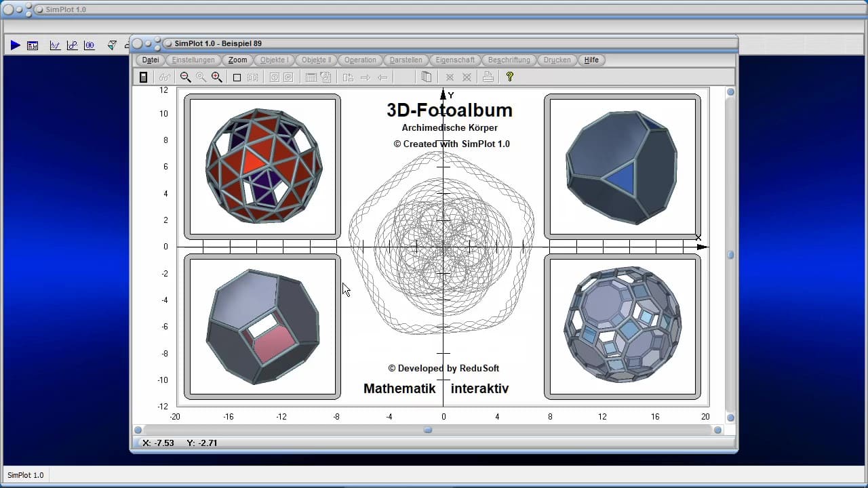The width and height of the screenshot is (868, 488).
Task: Click the table-with-graph icon
Action: click(x=325, y=77)
